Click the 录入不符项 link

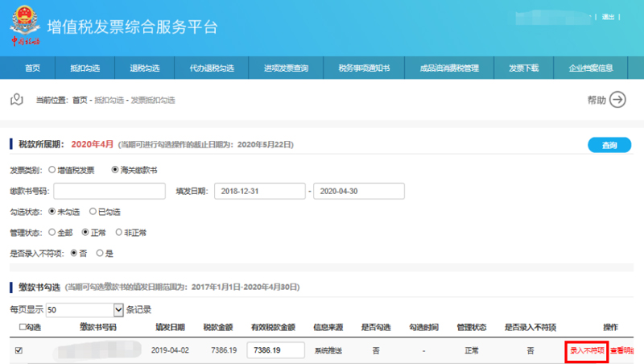pyautogui.click(x=586, y=350)
